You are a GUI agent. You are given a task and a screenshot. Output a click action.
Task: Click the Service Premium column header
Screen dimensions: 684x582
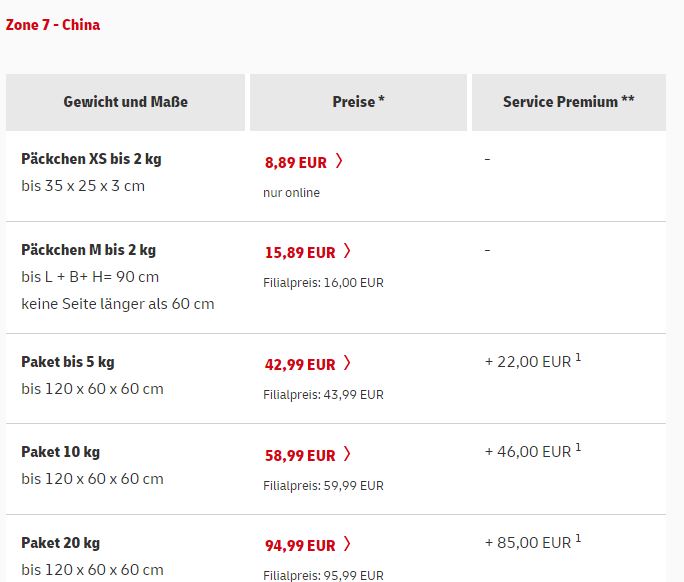coord(569,102)
